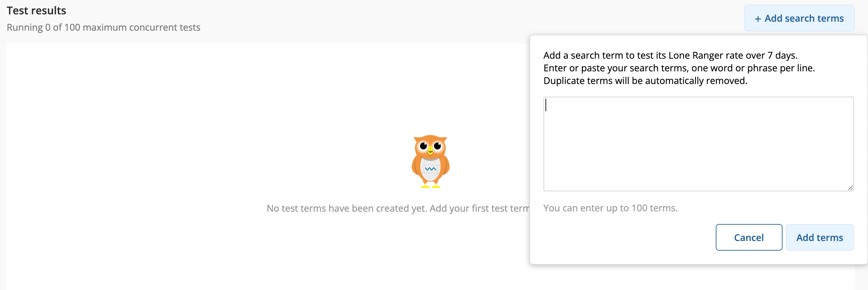The width and height of the screenshot is (868, 290).
Task: Click the Running 0 of 100 concurrent tests text
Action: pos(103,27)
